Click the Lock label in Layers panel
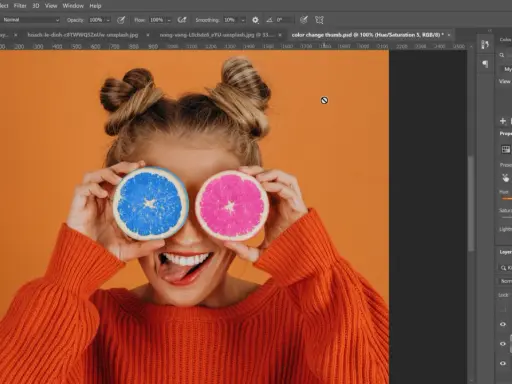The height and width of the screenshot is (384, 512). pyautogui.click(x=503, y=295)
